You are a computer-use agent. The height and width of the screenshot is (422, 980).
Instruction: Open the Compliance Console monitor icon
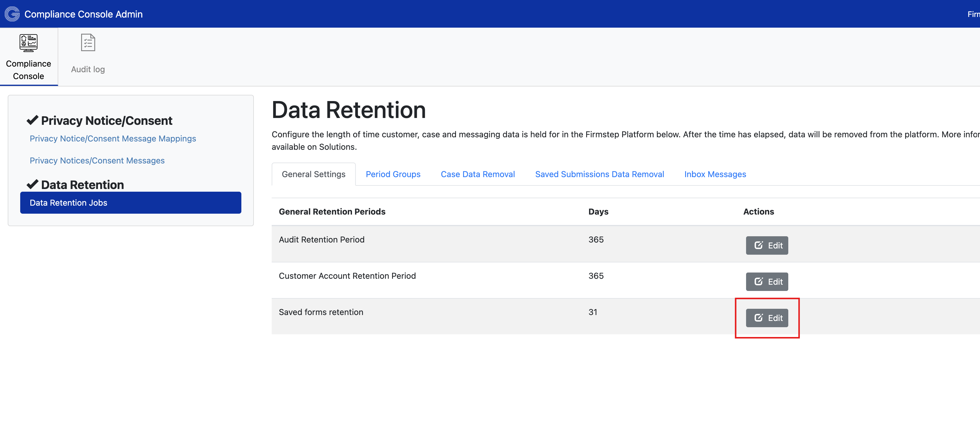pos(29,42)
